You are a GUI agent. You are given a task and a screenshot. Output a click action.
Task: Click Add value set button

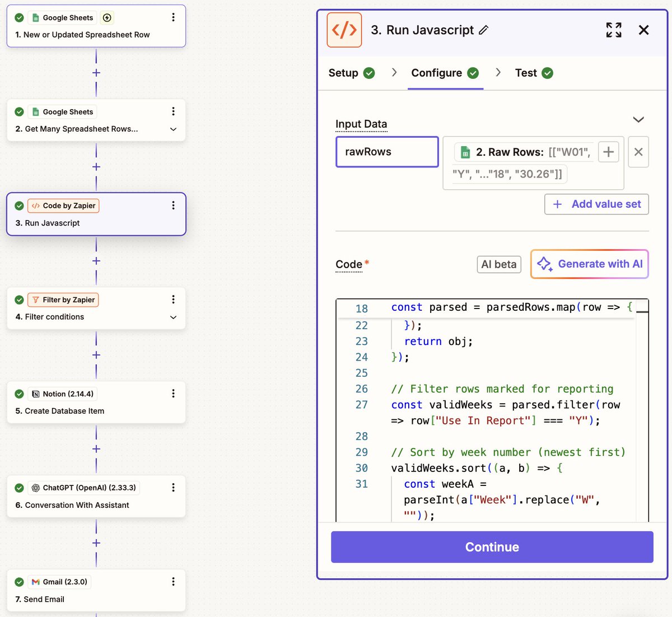click(596, 204)
